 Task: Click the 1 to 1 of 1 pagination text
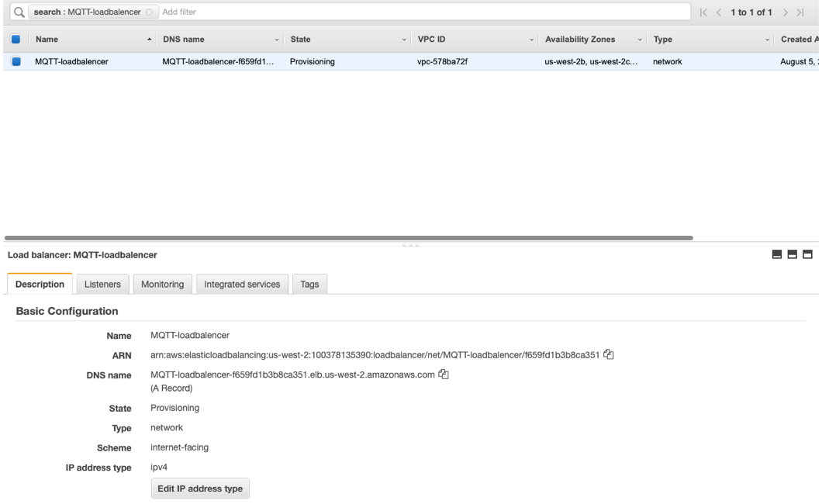751,12
